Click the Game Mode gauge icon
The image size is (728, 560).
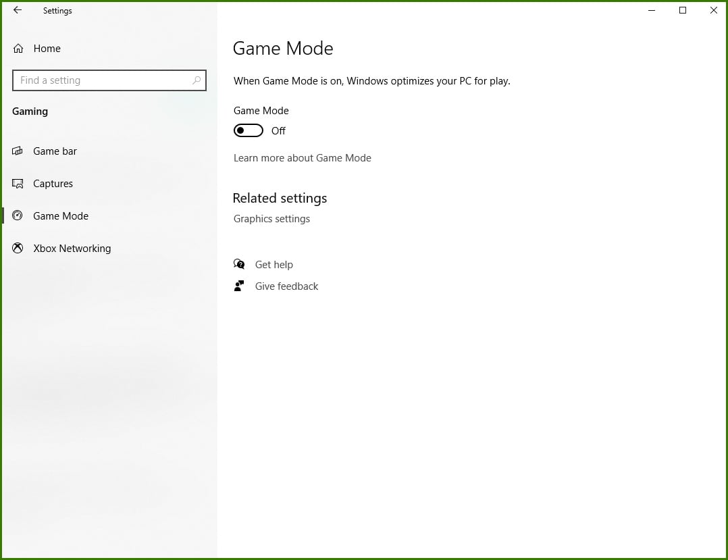click(17, 215)
